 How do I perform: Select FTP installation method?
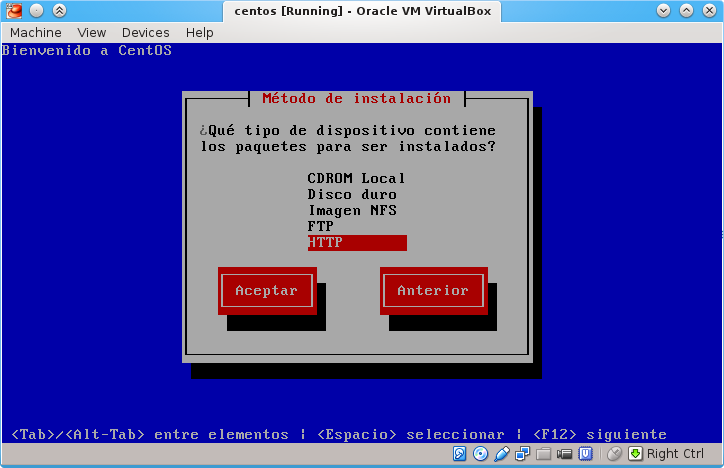(x=356, y=227)
